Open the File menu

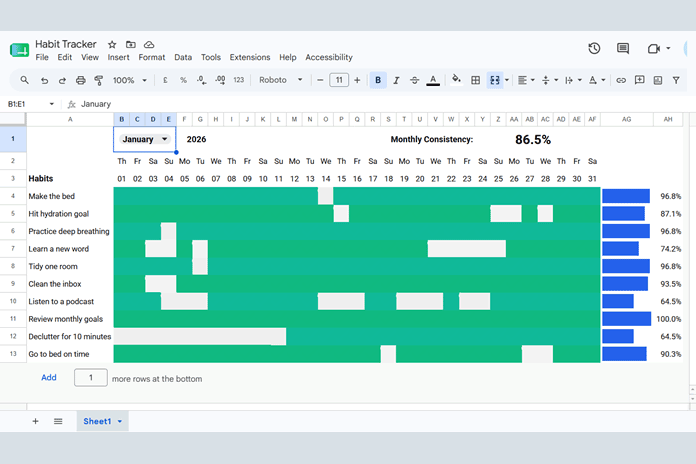(42, 57)
